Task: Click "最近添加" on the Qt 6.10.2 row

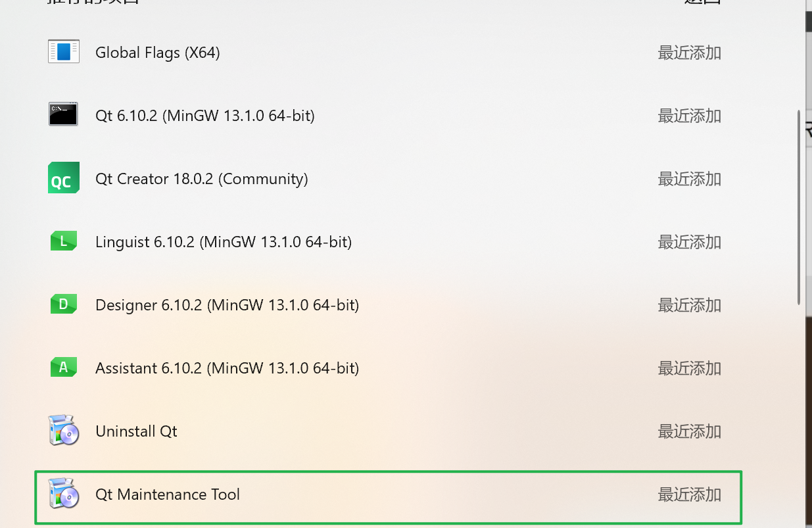Action: 690,116
